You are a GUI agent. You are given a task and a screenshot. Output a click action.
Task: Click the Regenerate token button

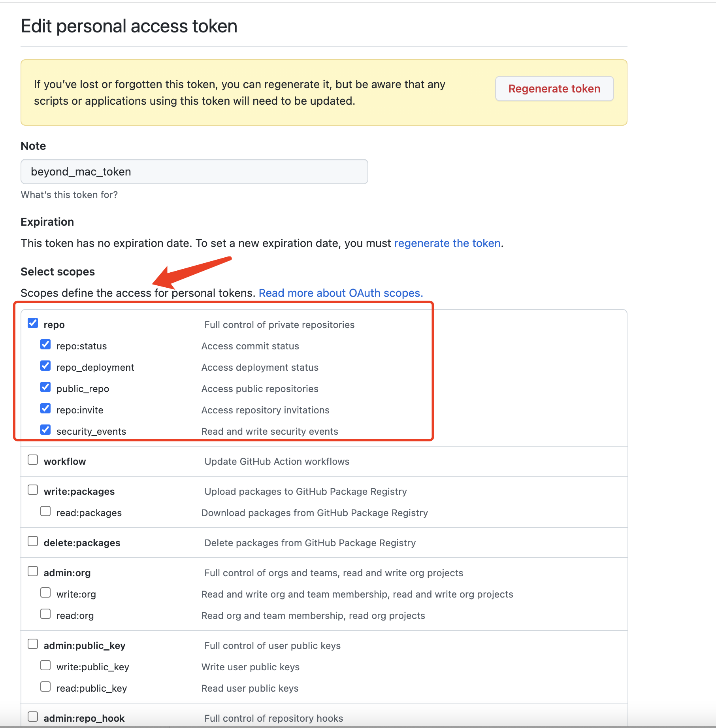[554, 89]
